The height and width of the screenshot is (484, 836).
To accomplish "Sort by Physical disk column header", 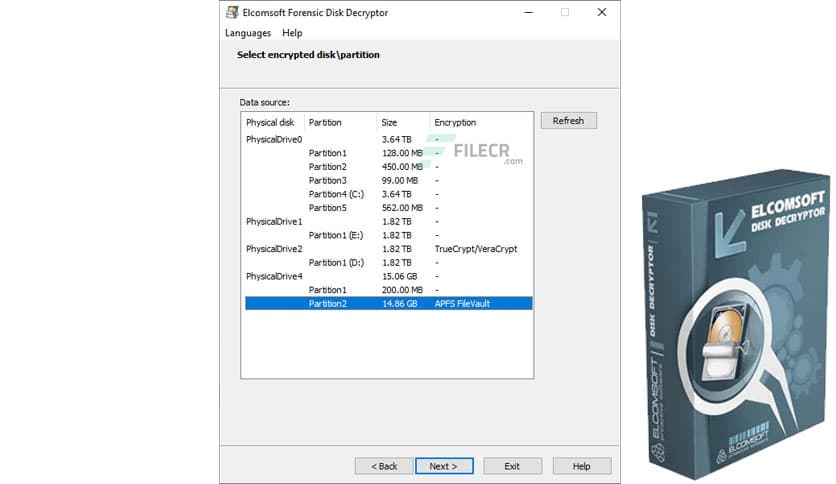I will tap(272, 123).
